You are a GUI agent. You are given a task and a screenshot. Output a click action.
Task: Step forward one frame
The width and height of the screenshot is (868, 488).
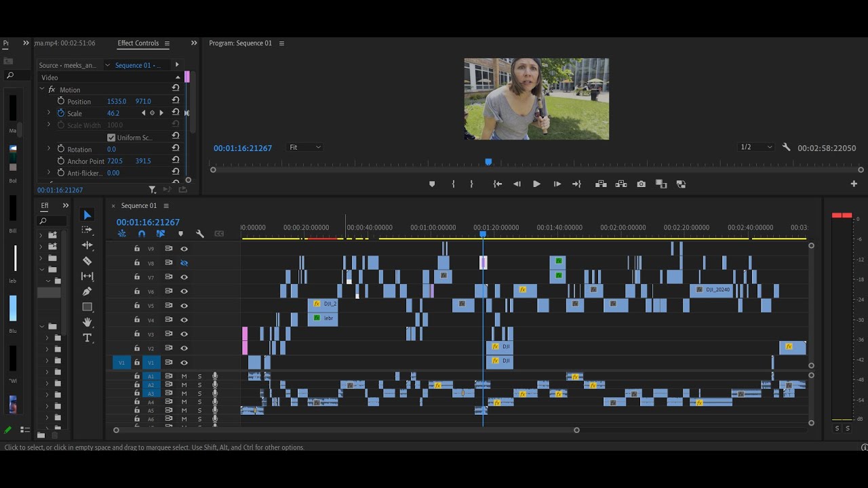[x=557, y=184]
